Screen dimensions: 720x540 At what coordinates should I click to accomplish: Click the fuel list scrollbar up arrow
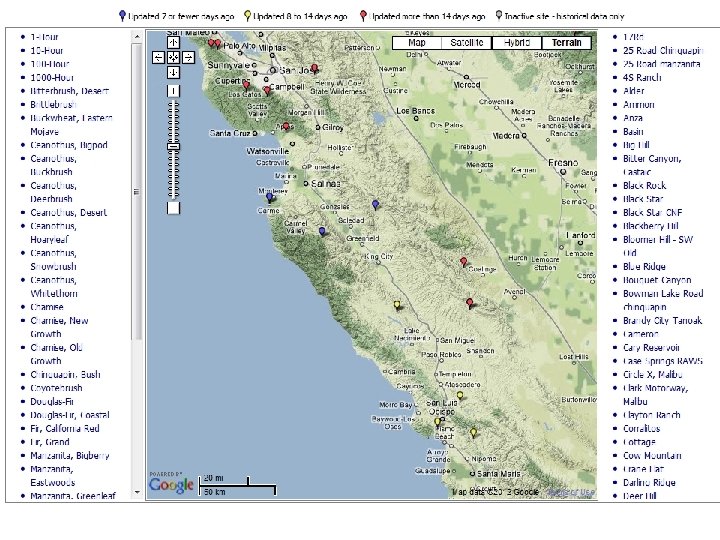[136, 36]
